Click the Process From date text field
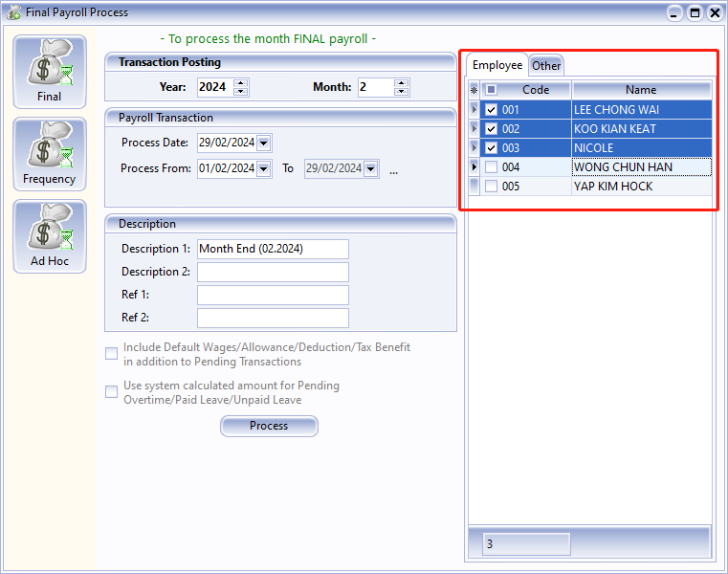The width and height of the screenshot is (728, 574). (x=227, y=168)
